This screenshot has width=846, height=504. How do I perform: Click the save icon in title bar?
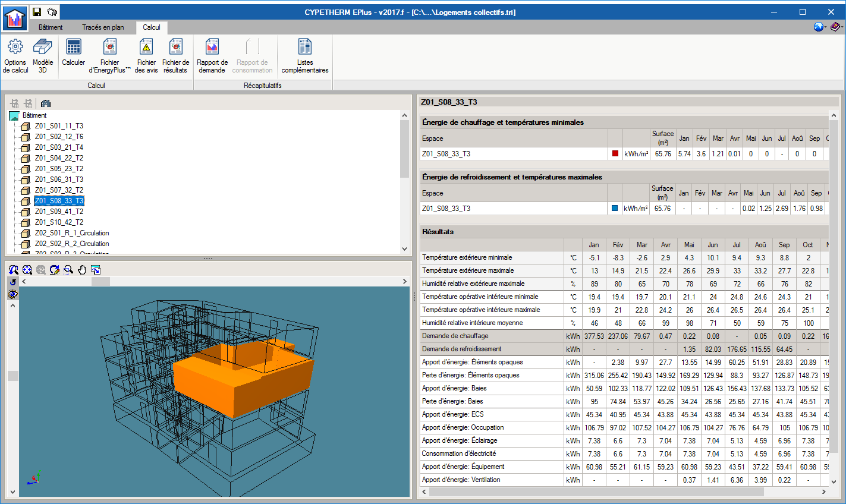37,12
